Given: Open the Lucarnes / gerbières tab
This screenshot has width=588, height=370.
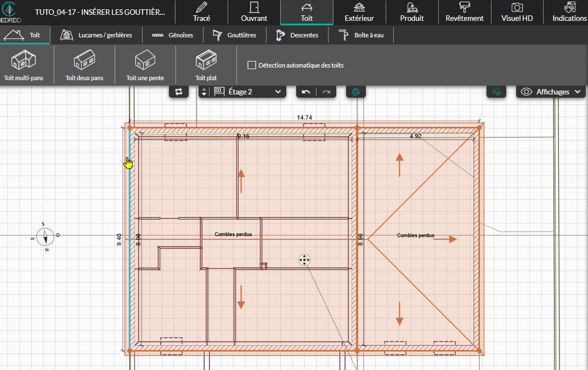Looking at the screenshot, I should [97, 35].
